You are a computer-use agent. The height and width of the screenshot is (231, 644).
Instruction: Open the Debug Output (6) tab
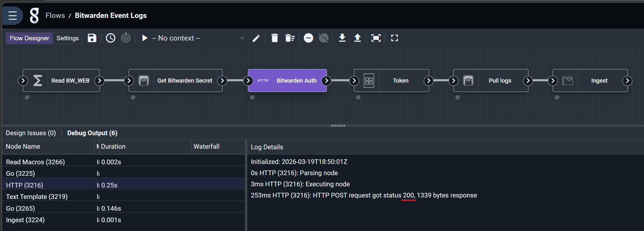point(92,133)
